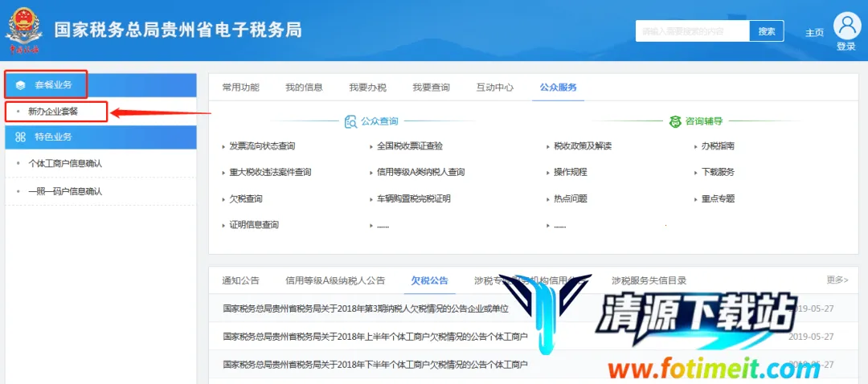Select 一照一码户信息确认 sidebar item
868x384 pixels.
pyautogui.click(x=65, y=191)
